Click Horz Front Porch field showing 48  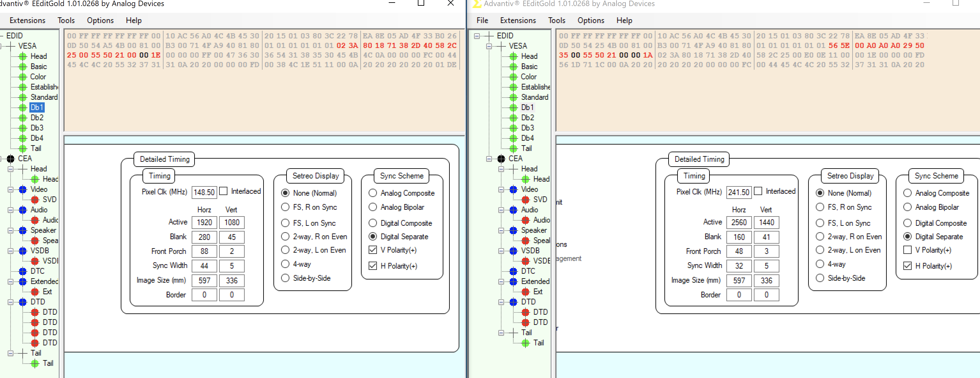pos(739,251)
